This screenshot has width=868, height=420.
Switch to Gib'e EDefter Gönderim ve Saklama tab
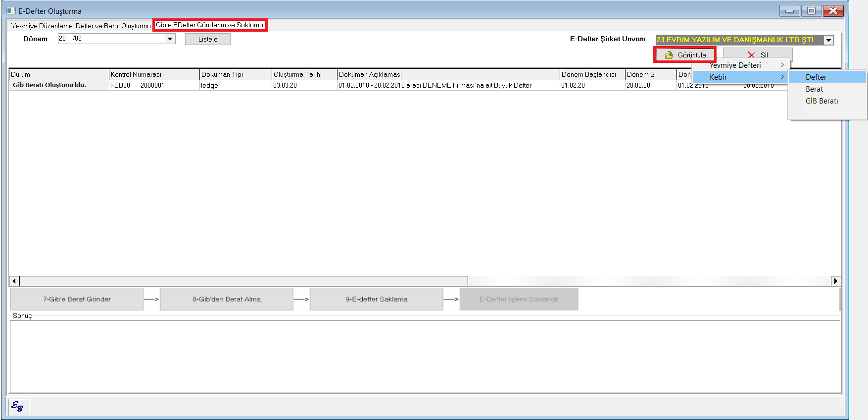[x=210, y=25]
